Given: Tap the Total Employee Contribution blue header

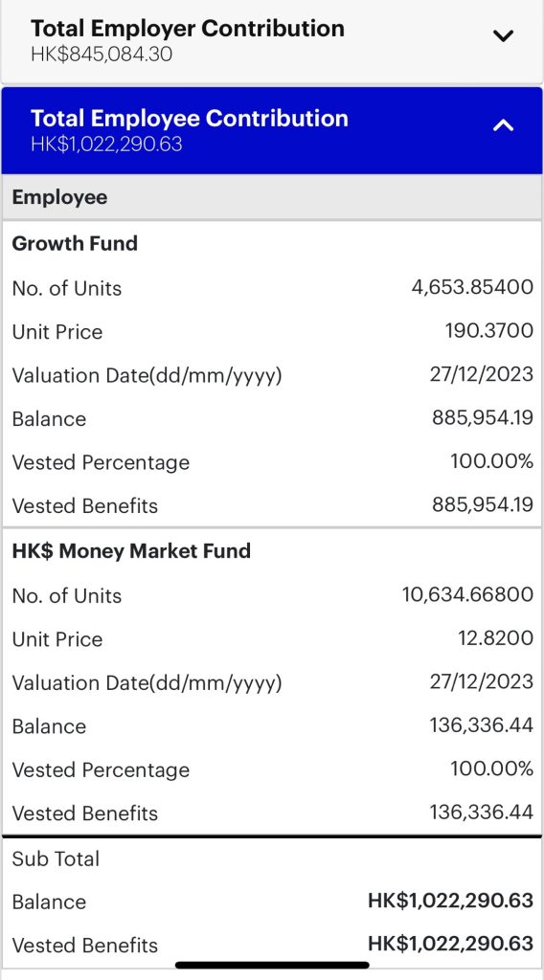Looking at the screenshot, I should click(x=272, y=130).
